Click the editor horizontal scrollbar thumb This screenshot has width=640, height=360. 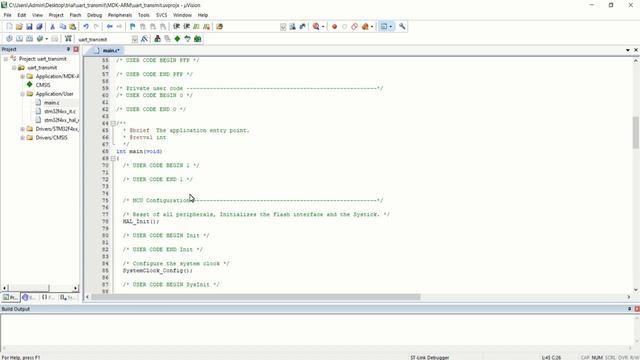(x=256, y=297)
